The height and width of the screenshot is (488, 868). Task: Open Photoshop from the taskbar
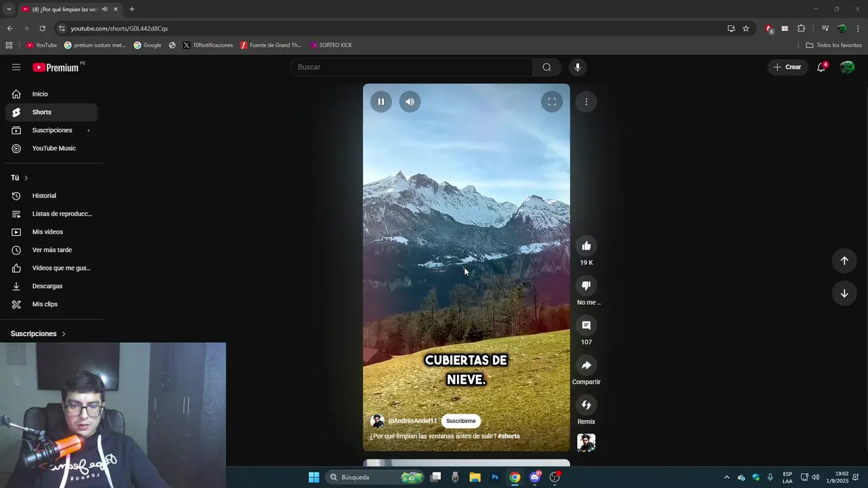click(x=495, y=477)
